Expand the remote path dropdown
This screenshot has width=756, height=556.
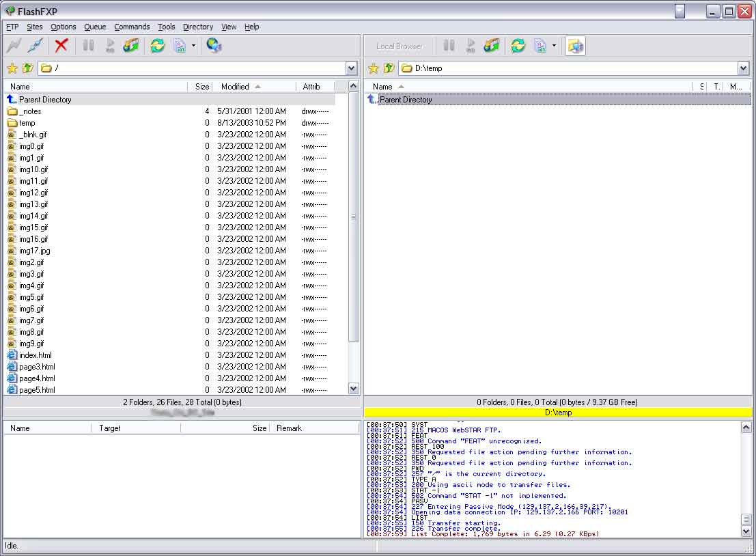(x=351, y=68)
